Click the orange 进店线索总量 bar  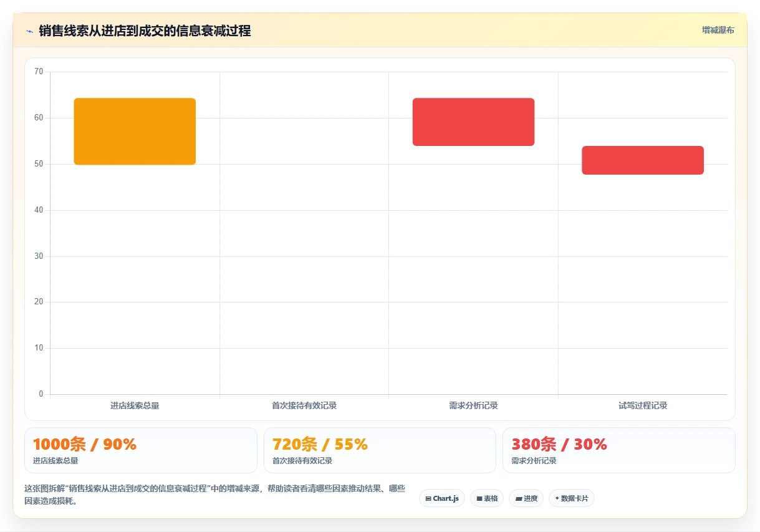[135, 132]
